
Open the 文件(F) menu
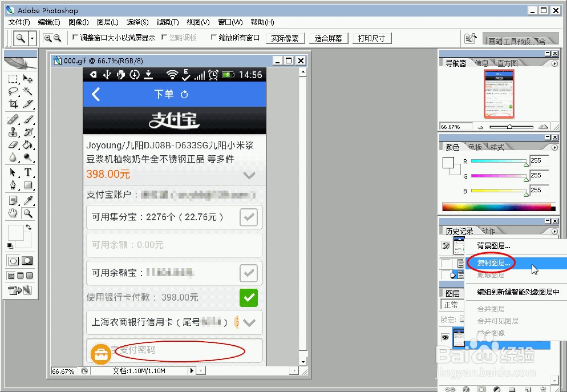click(19, 22)
